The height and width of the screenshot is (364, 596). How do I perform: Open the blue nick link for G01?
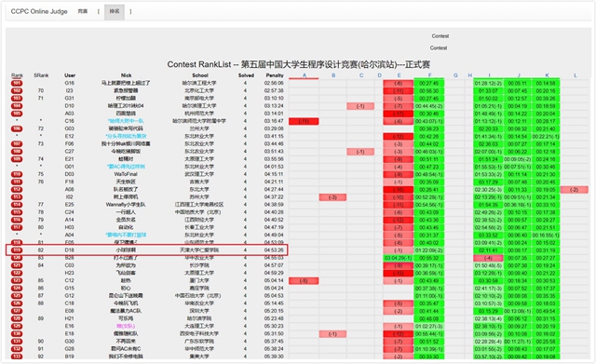pyautogui.click(x=126, y=167)
